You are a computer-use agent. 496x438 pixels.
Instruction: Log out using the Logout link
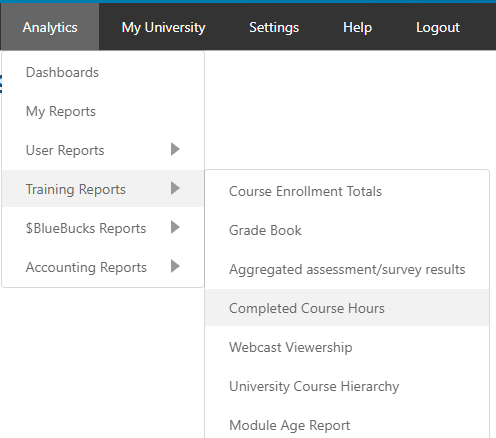click(x=438, y=27)
